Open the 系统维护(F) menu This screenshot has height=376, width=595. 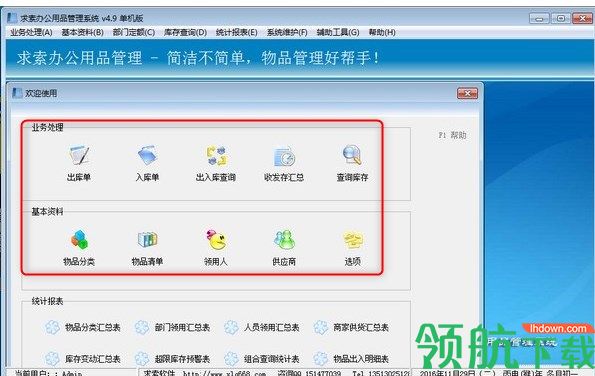point(287,33)
